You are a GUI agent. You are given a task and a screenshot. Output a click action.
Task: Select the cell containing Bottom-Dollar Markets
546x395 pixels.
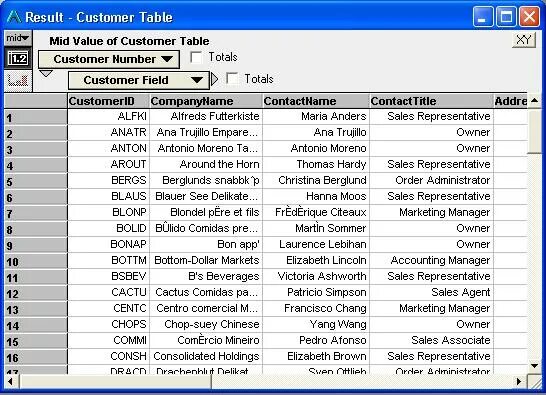pyautogui.click(x=206, y=261)
